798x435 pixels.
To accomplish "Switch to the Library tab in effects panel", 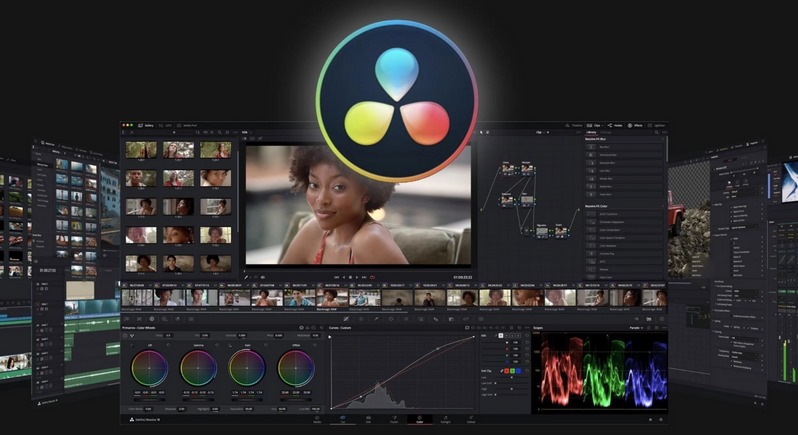I will click(x=591, y=132).
